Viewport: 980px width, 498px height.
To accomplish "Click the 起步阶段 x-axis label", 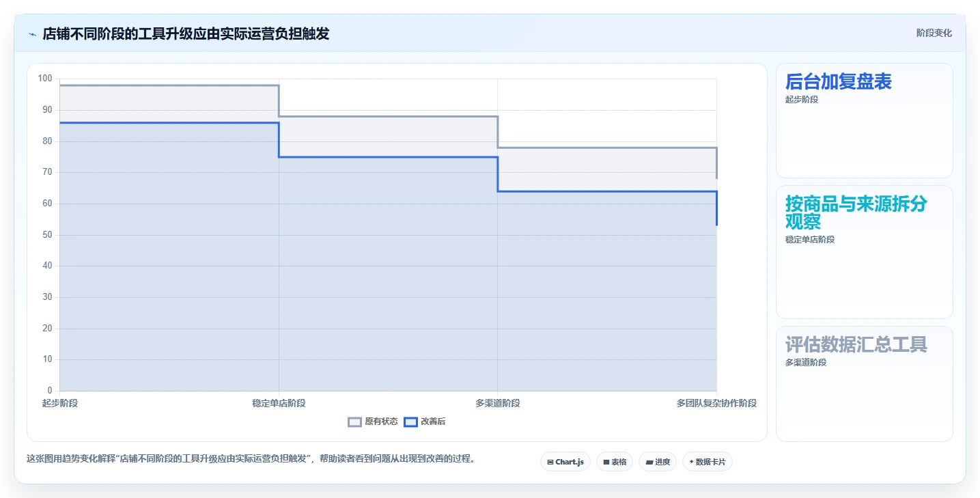I will (60, 403).
